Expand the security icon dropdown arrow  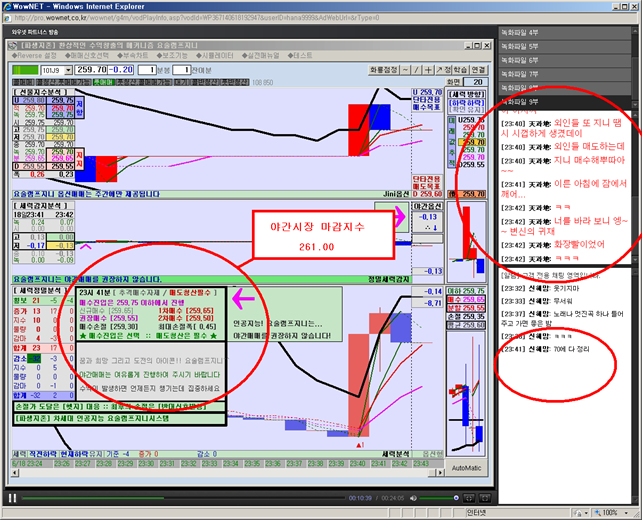586,513
